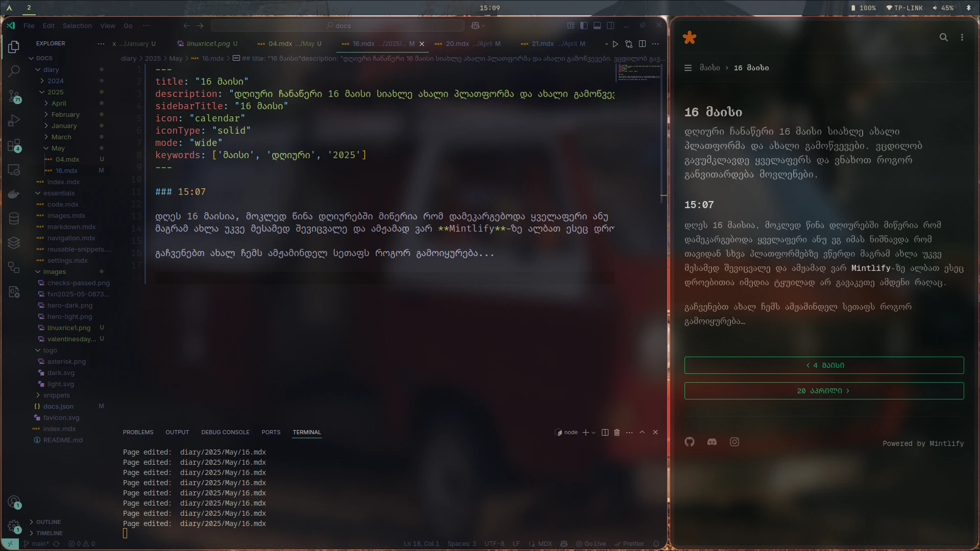Screen dimensions: 980x551
Task: Click the previous page button '4 მაისი'
Action: tap(824, 365)
